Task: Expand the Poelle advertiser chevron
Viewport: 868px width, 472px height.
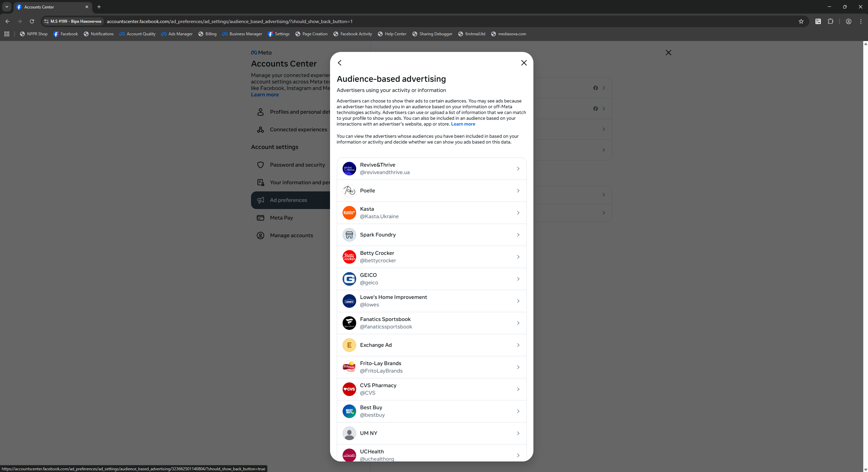Action: point(518,191)
